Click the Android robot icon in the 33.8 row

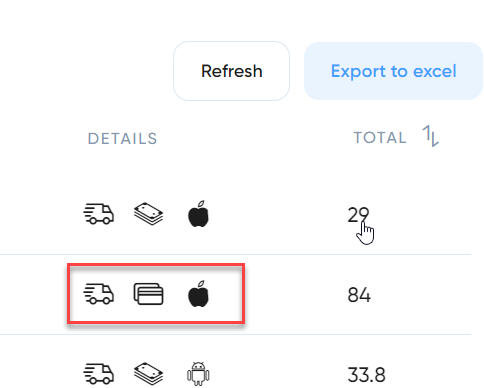(x=198, y=374)
